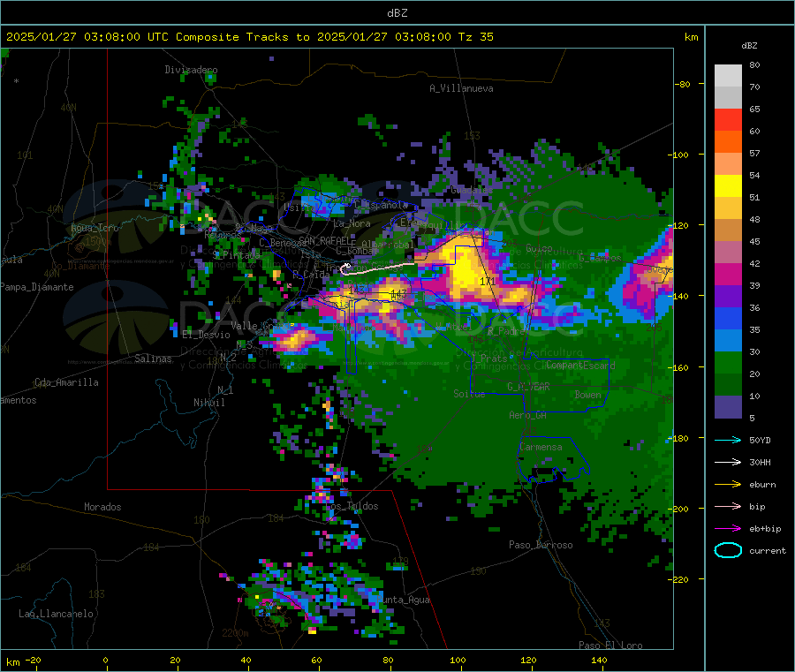Click the 'Agua_Toro' map label
Screen dimensions: 795x672
(x=95, y=228)
